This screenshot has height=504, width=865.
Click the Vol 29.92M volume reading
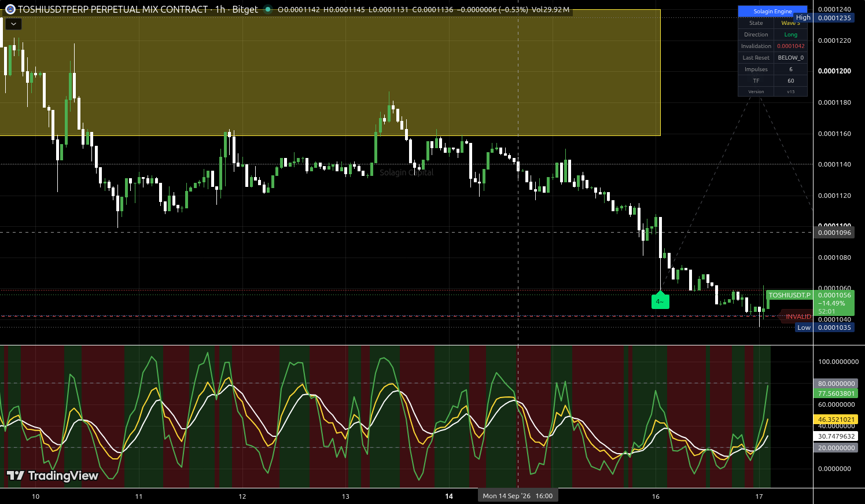coord(550,10)
